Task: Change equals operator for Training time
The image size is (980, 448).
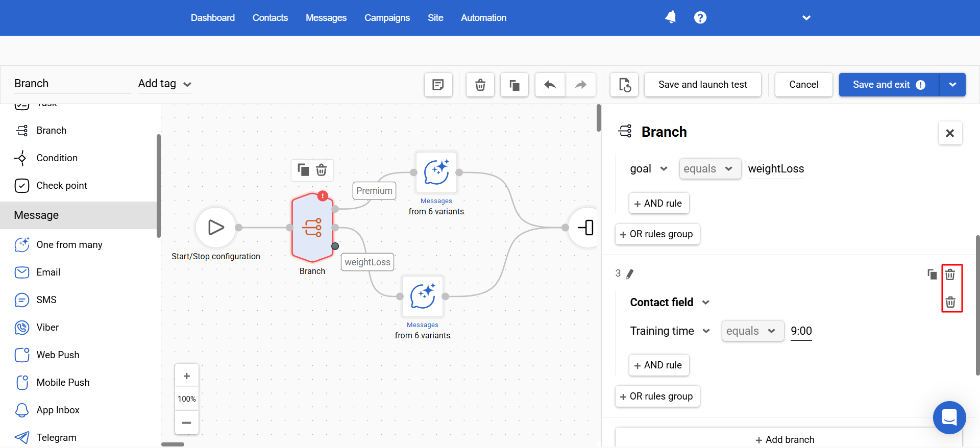Action: (x=752, y=331)
